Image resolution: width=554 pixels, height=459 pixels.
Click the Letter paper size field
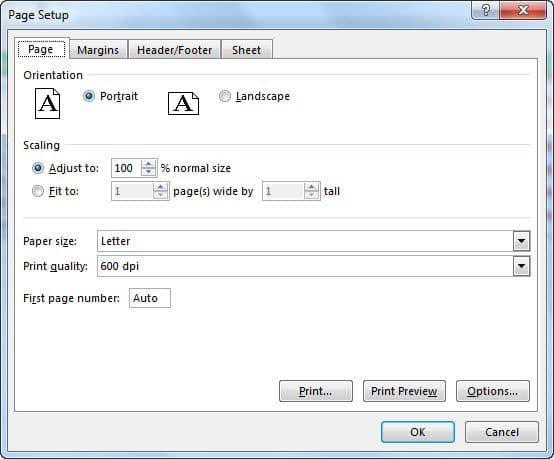pos(305,241)
